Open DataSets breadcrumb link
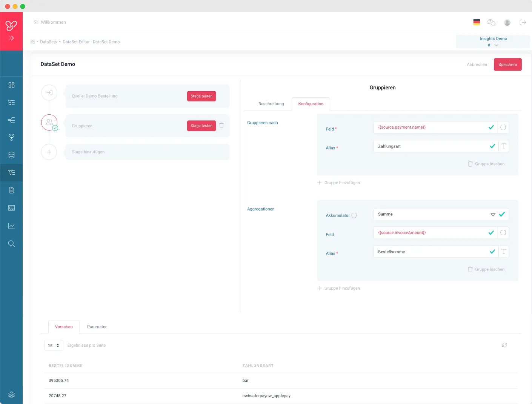 [x=48, y=42]
